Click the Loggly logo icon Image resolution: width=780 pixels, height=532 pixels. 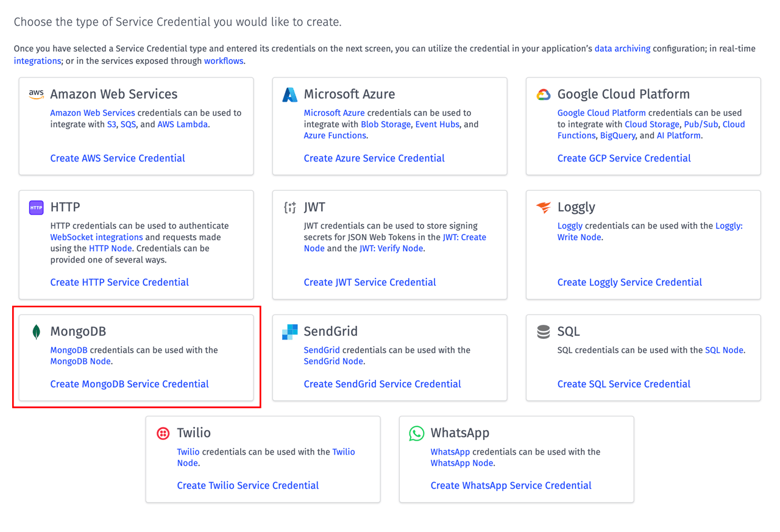tap(542, 207)
